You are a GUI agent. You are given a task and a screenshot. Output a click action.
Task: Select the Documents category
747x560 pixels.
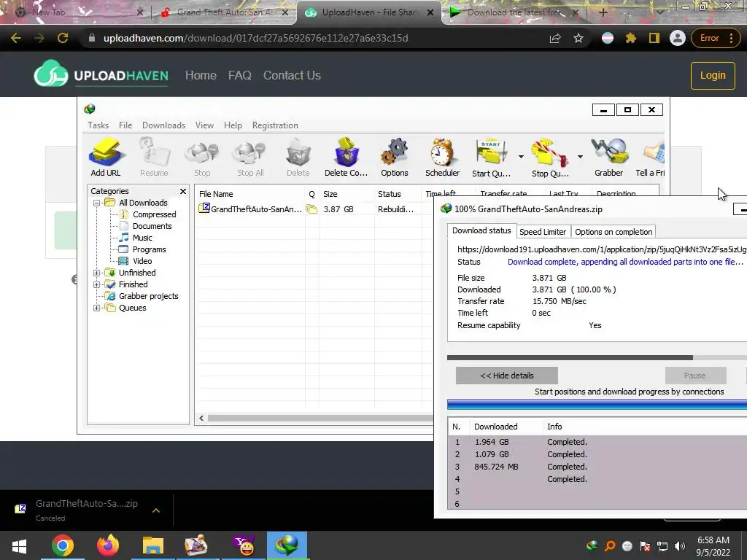click(152, 226)
